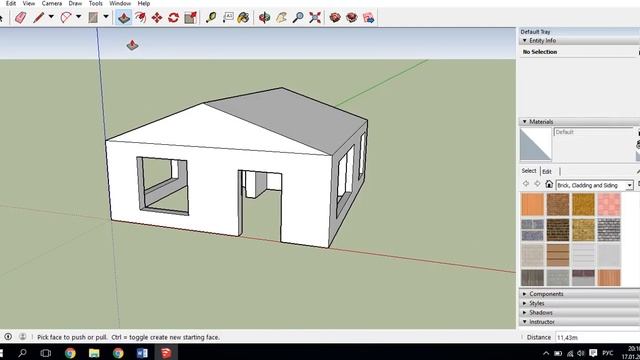
Task: Switch to the Materials Edit tab
Action: 547,171
